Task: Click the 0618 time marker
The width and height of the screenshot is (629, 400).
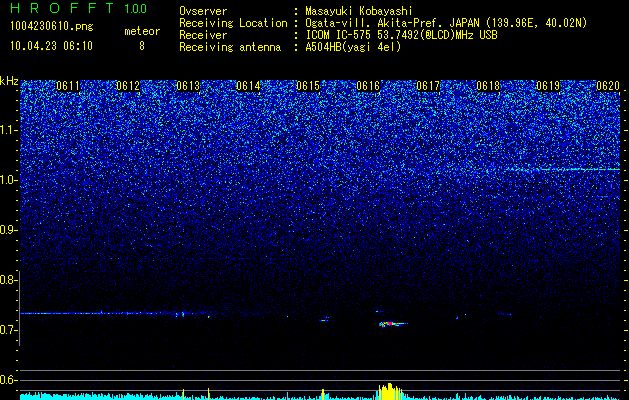Action: [488, 86]
